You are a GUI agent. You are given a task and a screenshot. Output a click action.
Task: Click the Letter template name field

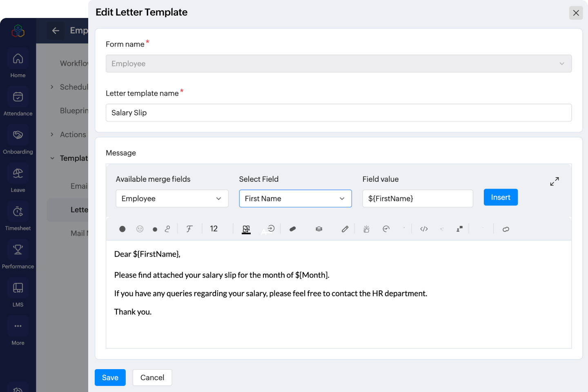[339, 113]
